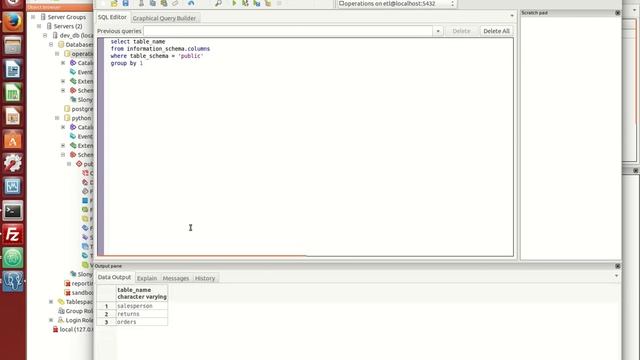
Task: Switch to the SQL Editor tab
Action: (x=112, y=17)
